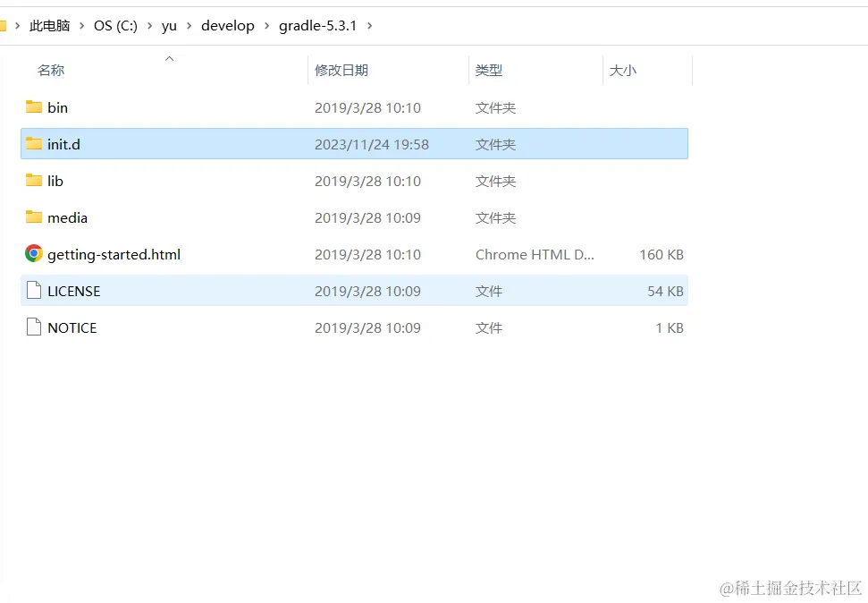Screen dimensions: 868x603
Task: Click the gradle-5.3.1 breadcrumb
Action: coord(317,25)
